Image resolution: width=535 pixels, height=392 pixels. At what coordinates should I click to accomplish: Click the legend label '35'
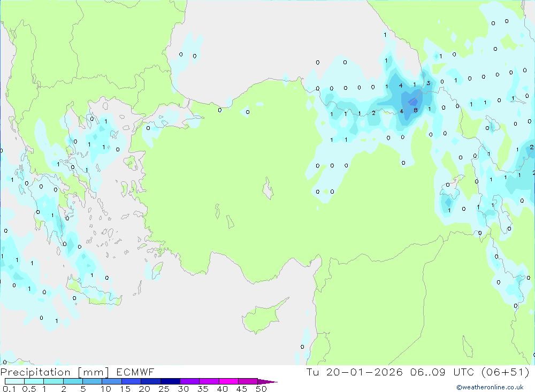(x=203, y=389)
